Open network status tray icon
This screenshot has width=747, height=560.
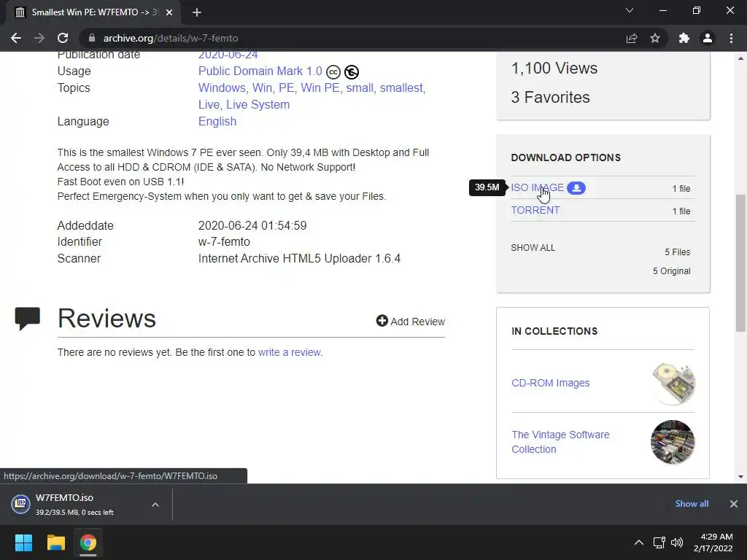click(659, 542)
